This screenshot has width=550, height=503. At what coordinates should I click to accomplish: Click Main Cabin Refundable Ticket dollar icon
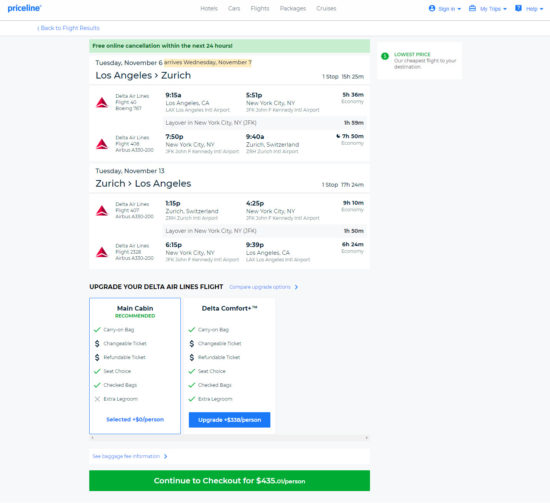pyautogui.click(x=97, y=357)
